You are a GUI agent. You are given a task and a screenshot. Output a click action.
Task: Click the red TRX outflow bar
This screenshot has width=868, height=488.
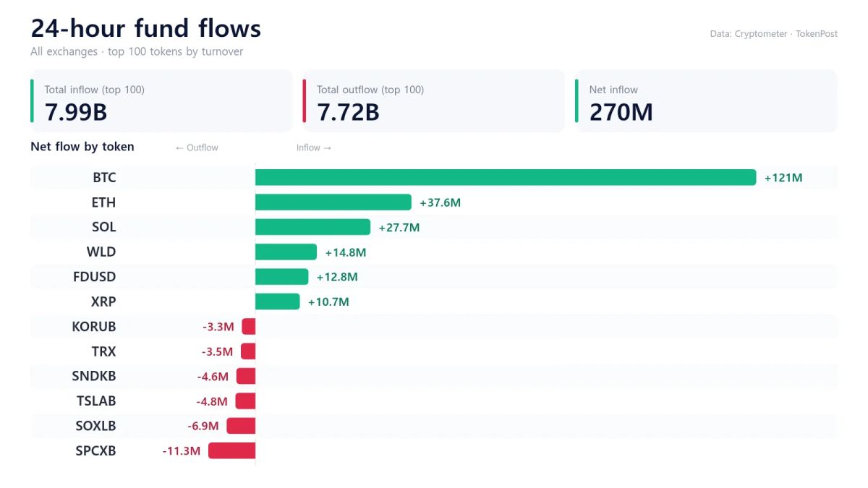[x=248, y=351]
